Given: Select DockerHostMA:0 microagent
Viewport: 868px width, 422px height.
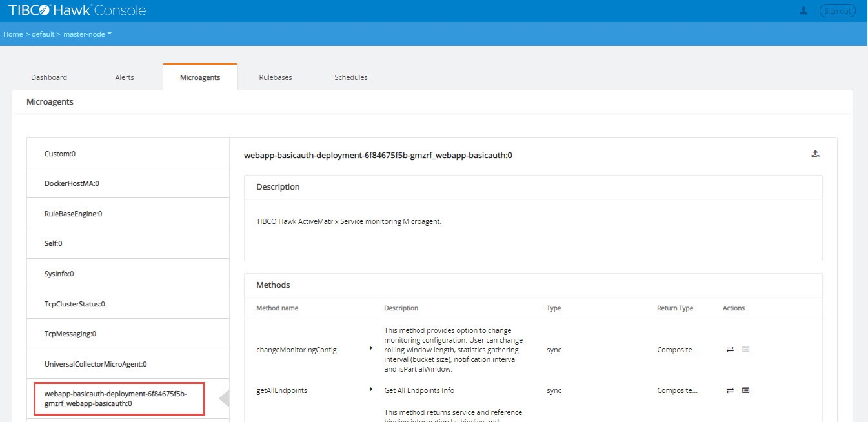Looking at the screenshot, I should (128, 183).
